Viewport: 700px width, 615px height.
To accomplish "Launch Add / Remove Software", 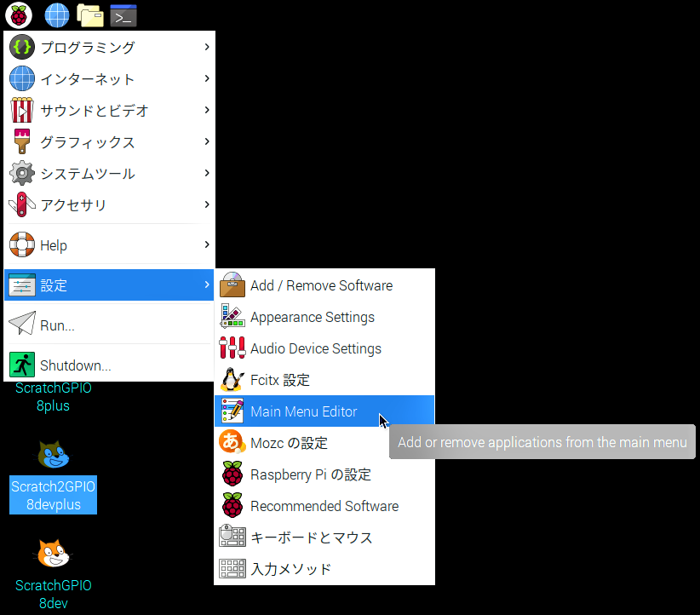I will point(324,285).
